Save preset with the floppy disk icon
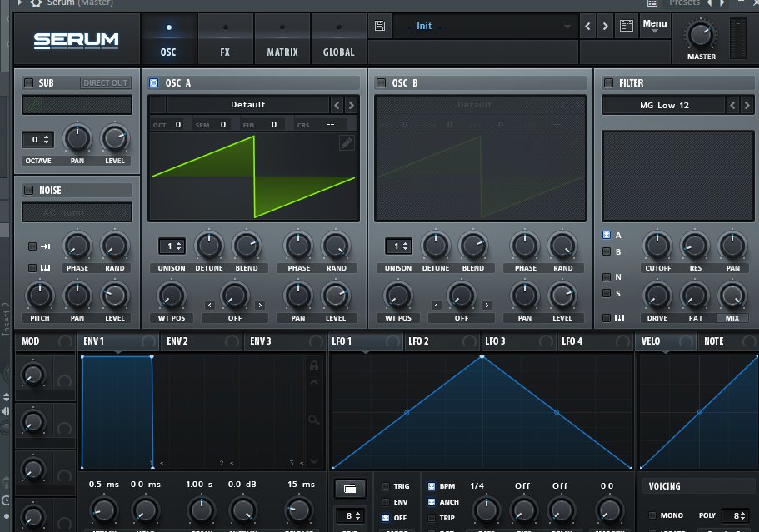This screenshot has height=532, width=759. pos(380,26)
